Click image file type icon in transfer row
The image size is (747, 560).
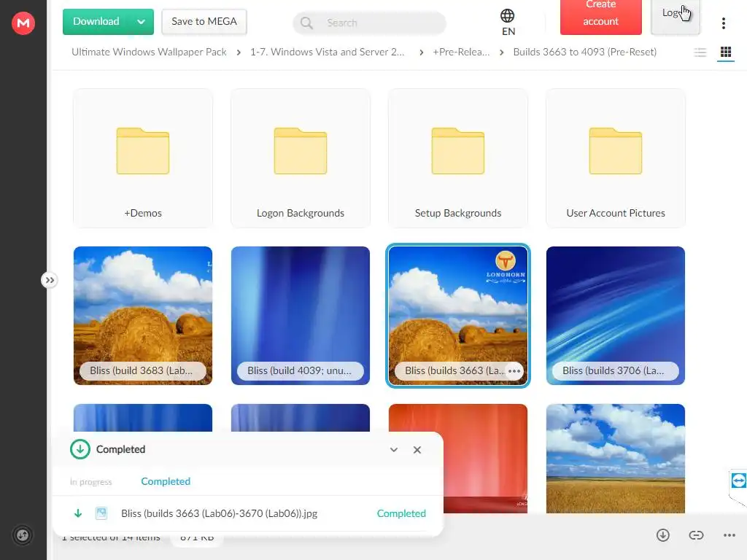coord(101,513)
